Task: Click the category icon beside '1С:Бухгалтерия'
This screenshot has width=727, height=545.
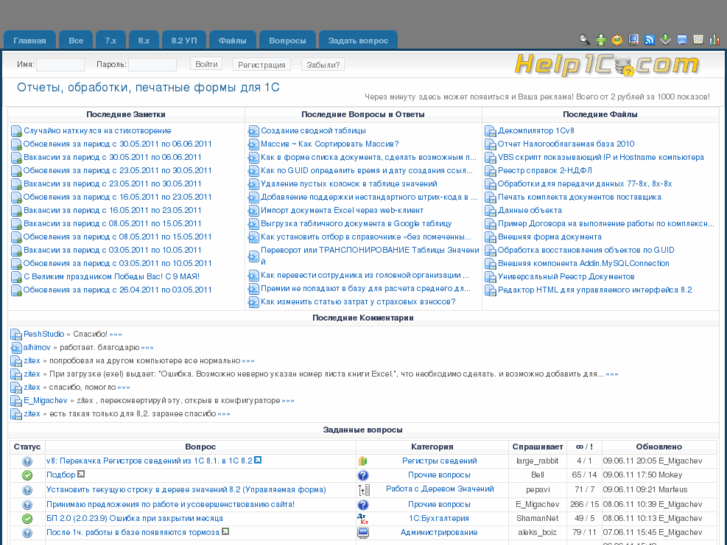Action: 363,519
